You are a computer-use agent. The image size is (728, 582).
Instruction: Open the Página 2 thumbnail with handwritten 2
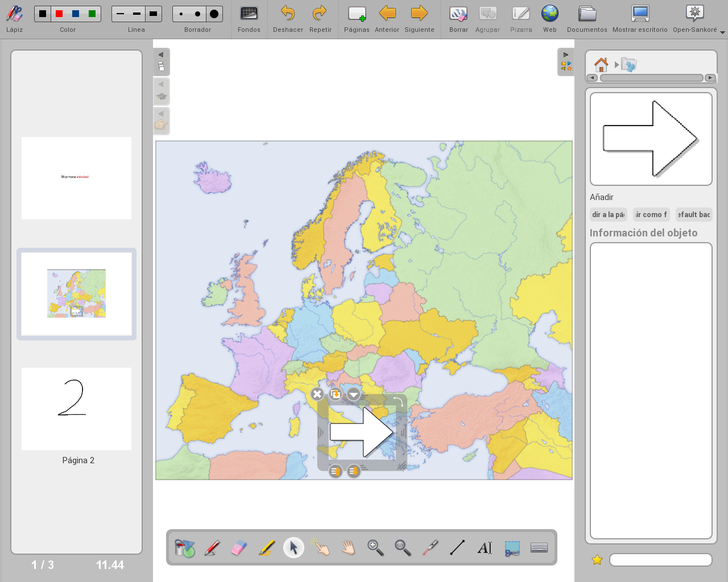pyautogui.click(x=76, y=409)
